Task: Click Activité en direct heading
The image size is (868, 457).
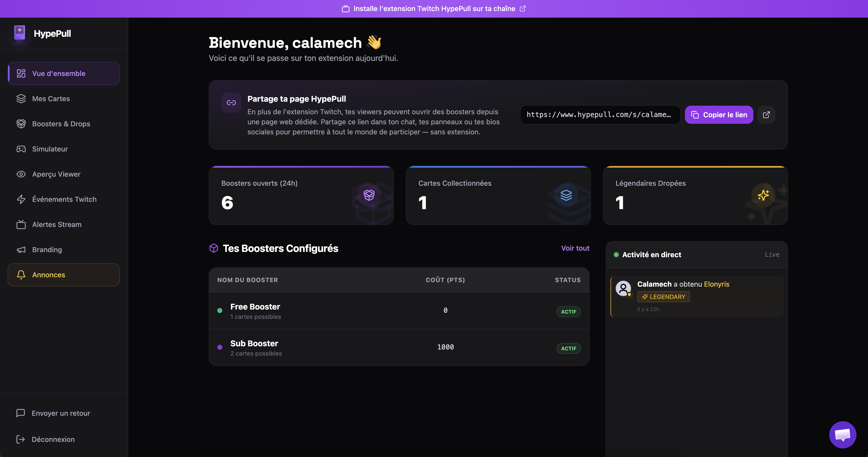Action: [652, 255]
